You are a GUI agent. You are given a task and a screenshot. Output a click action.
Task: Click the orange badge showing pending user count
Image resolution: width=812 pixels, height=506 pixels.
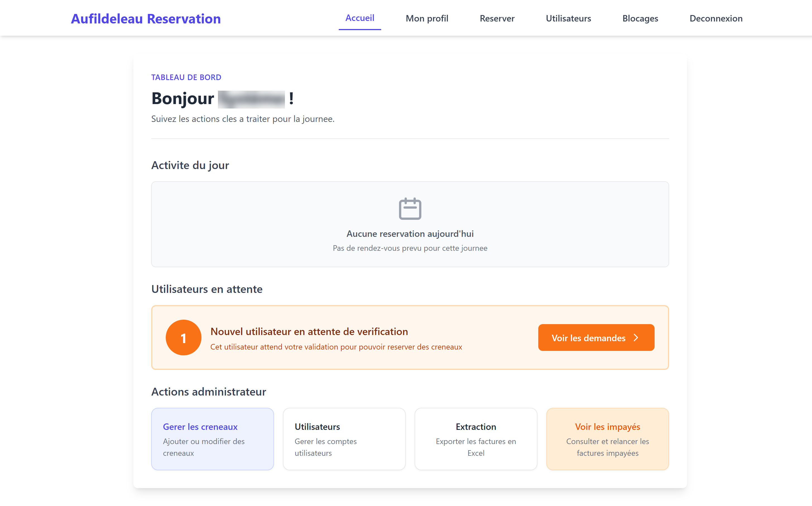pos(183,337)
